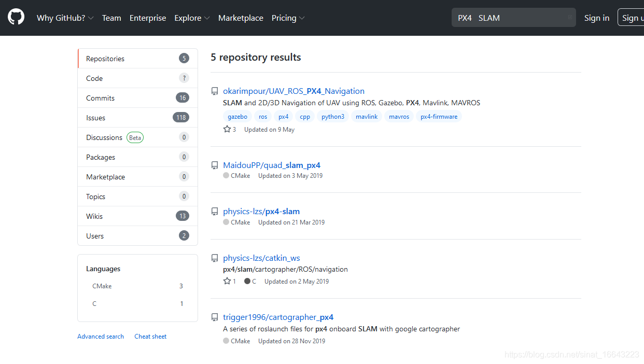
Task: Show Commits search results
Action: (137, 98)
